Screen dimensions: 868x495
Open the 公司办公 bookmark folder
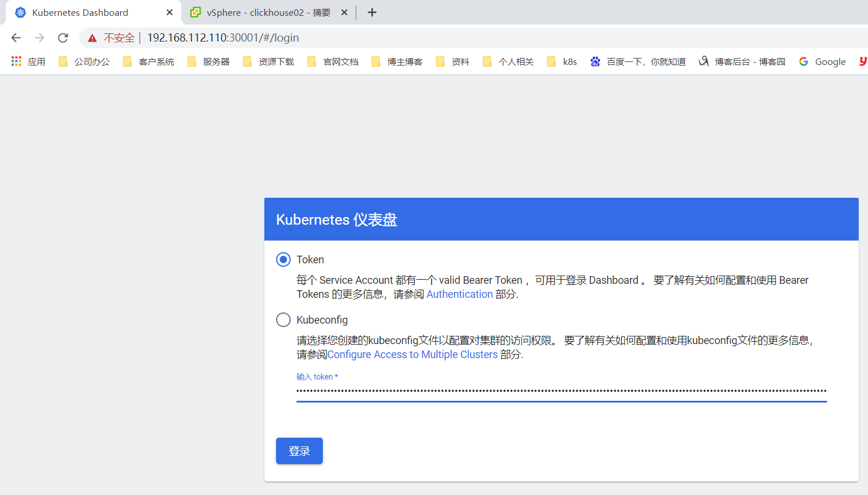84,61
